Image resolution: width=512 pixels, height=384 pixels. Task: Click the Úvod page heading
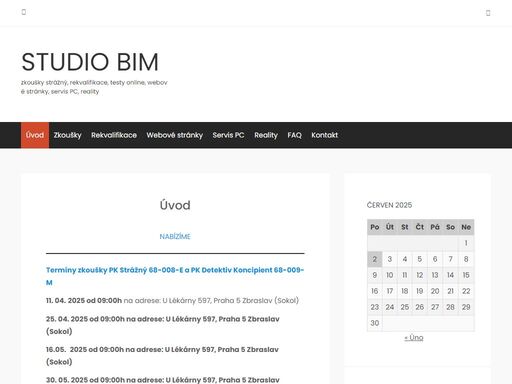(x=175, y=205)
